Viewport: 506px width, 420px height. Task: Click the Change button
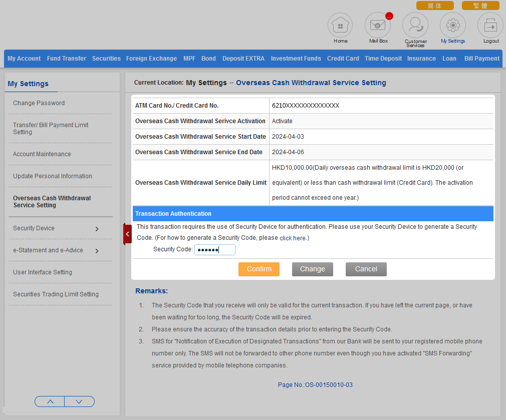(x=313, y=269)
